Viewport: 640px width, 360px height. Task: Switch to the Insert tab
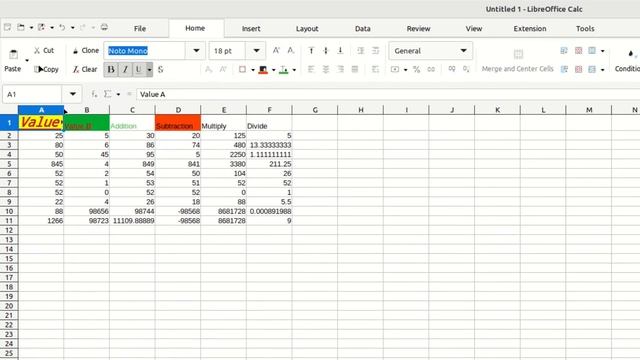coord(251,29)
